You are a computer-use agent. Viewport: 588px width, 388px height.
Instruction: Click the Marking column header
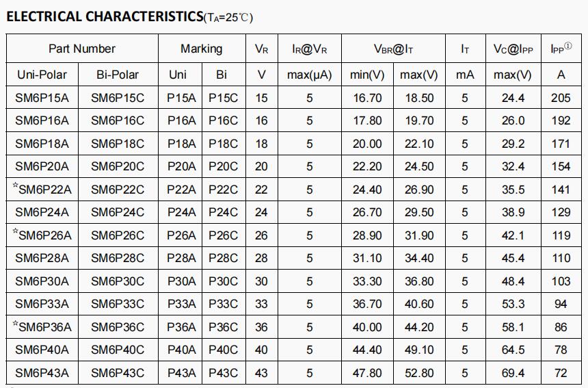[x=202, y=49]
